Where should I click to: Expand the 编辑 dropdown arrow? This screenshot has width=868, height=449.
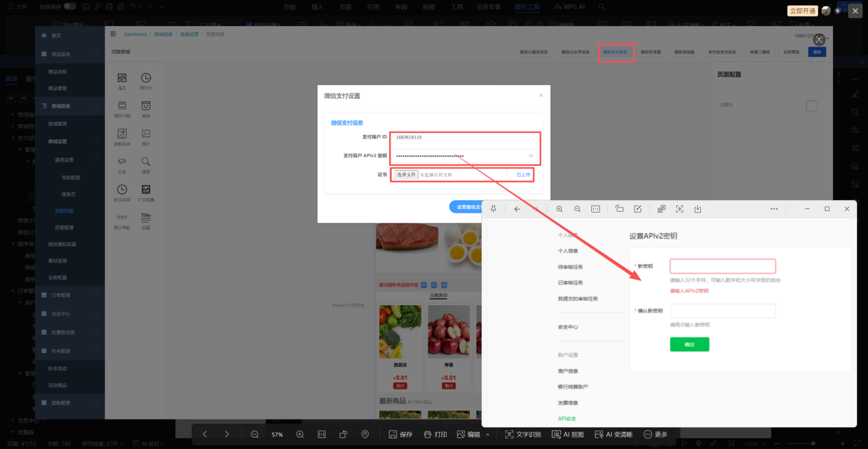488,435
